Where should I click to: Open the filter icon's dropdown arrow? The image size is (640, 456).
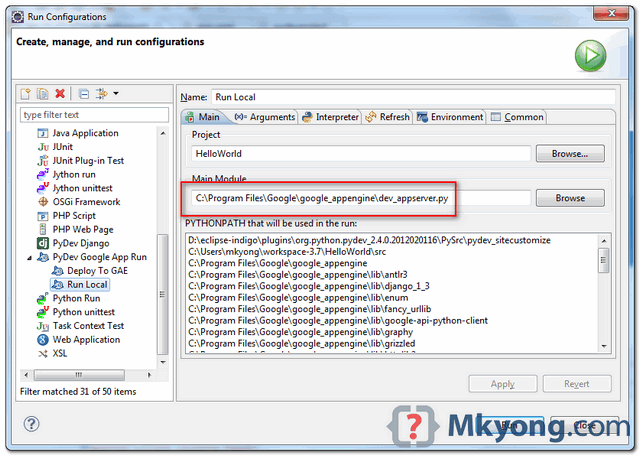click(x=116, y=94)
